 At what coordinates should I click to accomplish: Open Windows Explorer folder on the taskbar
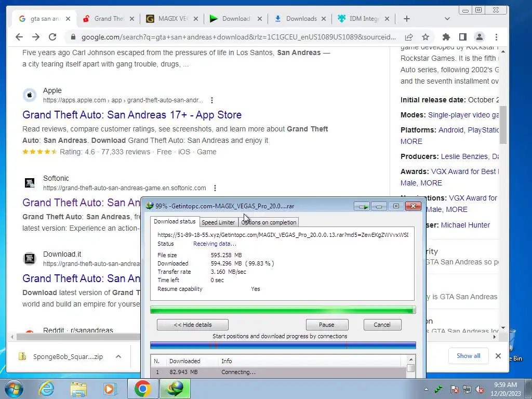78,389
